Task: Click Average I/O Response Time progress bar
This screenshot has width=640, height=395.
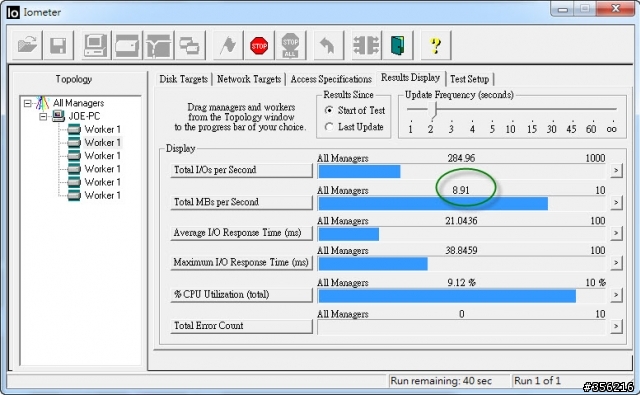Action: 462,233
